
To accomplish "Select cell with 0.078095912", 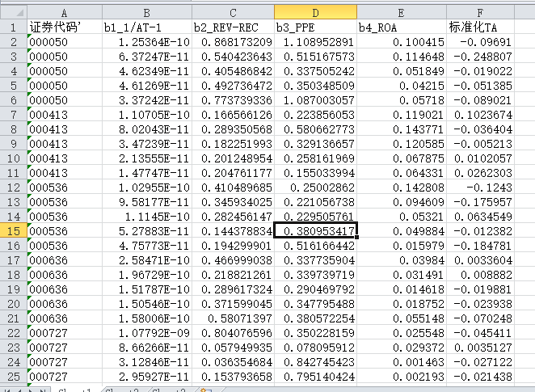I will point(316,348).
